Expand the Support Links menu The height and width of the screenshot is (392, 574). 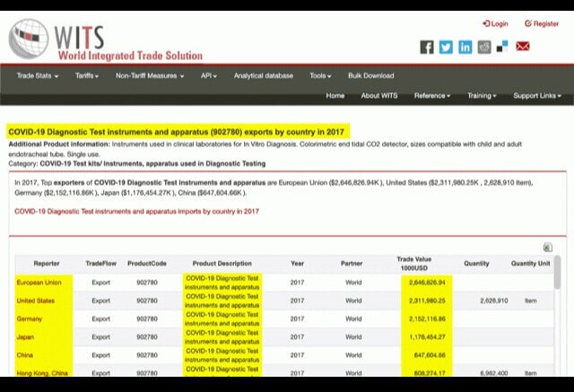point(537,95)
